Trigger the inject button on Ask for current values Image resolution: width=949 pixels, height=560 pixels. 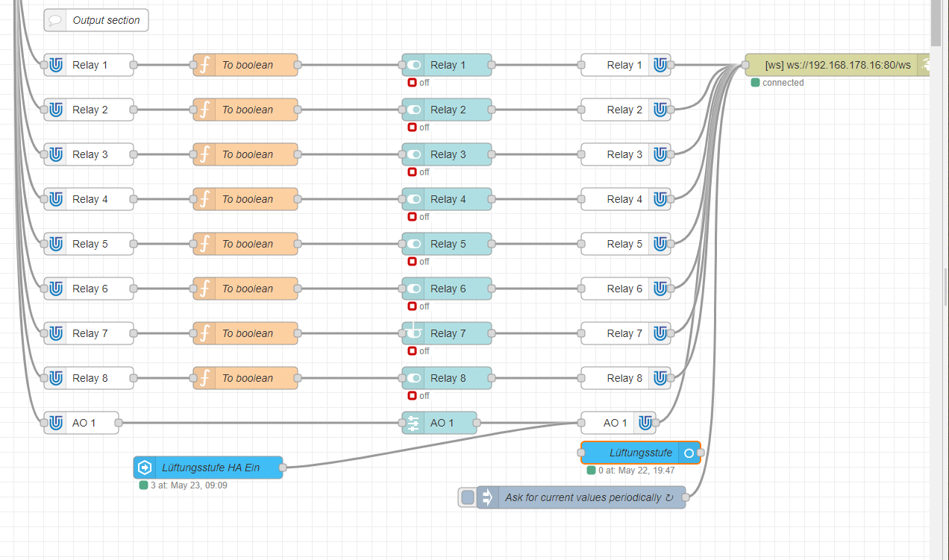click(467, 497)
